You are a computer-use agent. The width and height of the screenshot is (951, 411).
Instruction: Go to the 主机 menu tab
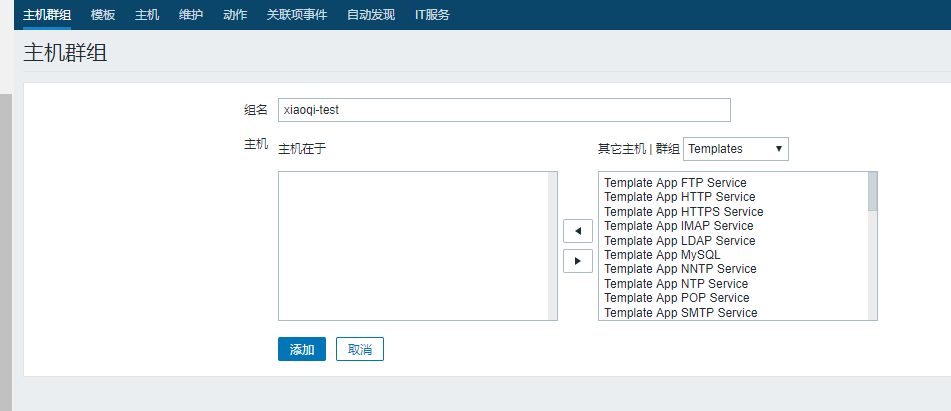click(x=147, y=14)
